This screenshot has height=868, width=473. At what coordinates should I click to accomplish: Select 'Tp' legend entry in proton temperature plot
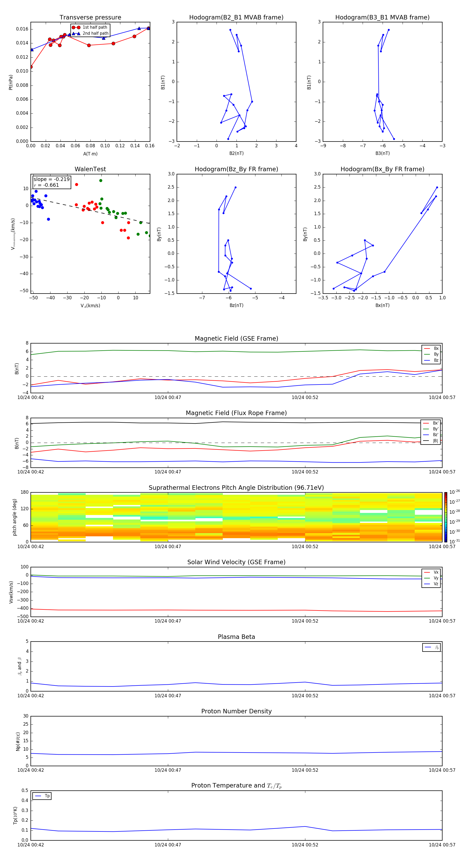coord(42,796)
